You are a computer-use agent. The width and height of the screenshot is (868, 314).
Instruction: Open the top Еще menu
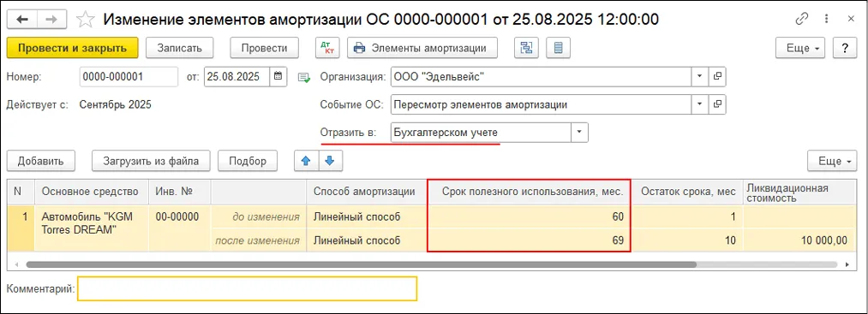point(800,48)
